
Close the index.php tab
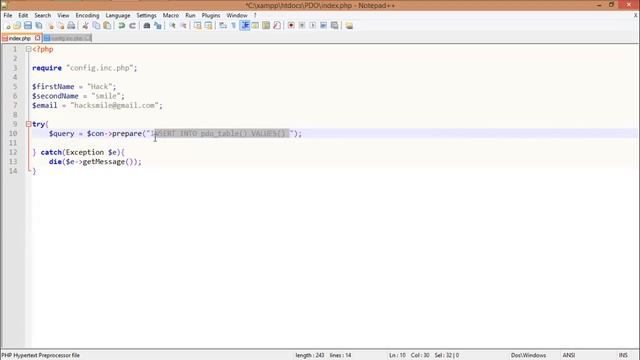[38, 38]
